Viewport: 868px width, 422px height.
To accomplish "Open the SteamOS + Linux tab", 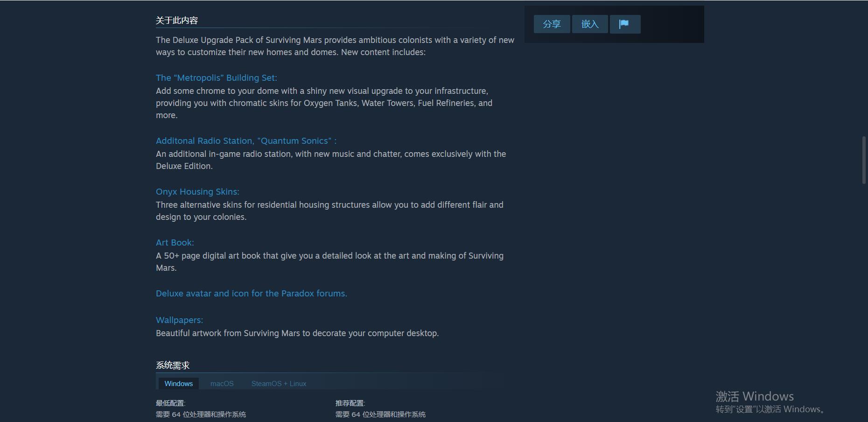I will tap(279, 384).
